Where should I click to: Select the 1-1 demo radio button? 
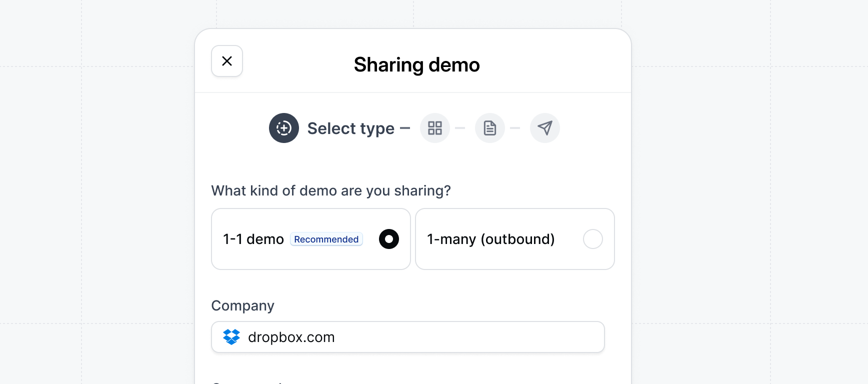pos(389,239)
